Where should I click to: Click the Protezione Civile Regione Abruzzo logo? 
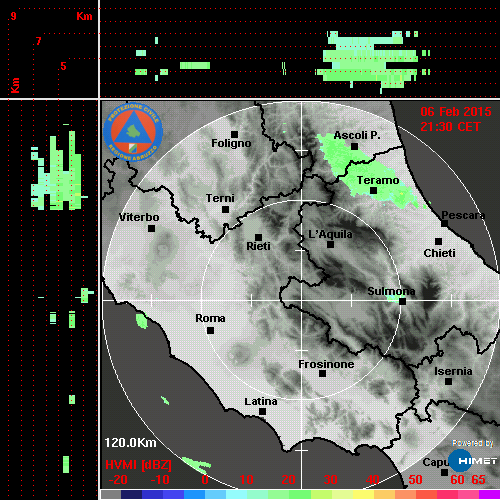click(133, 132)
